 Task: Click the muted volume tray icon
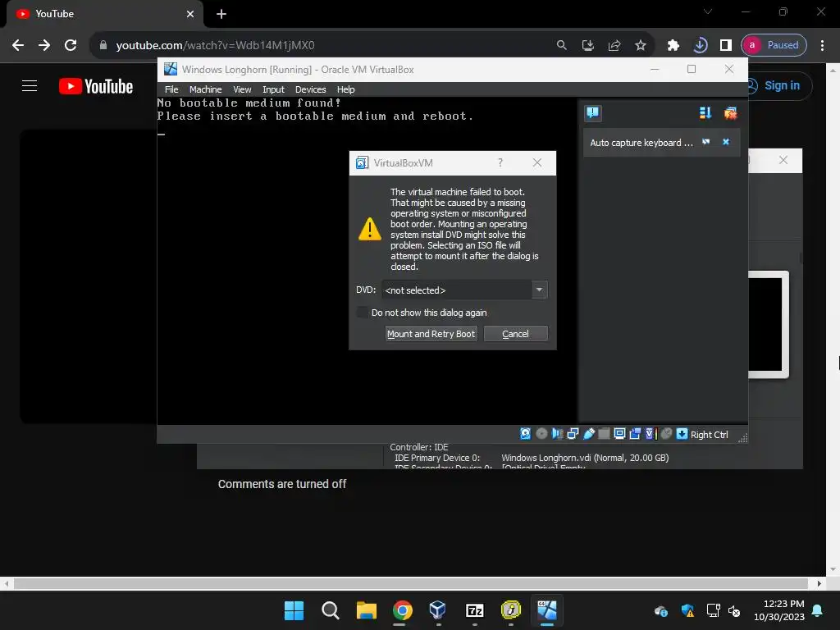[x=734, y=610]
